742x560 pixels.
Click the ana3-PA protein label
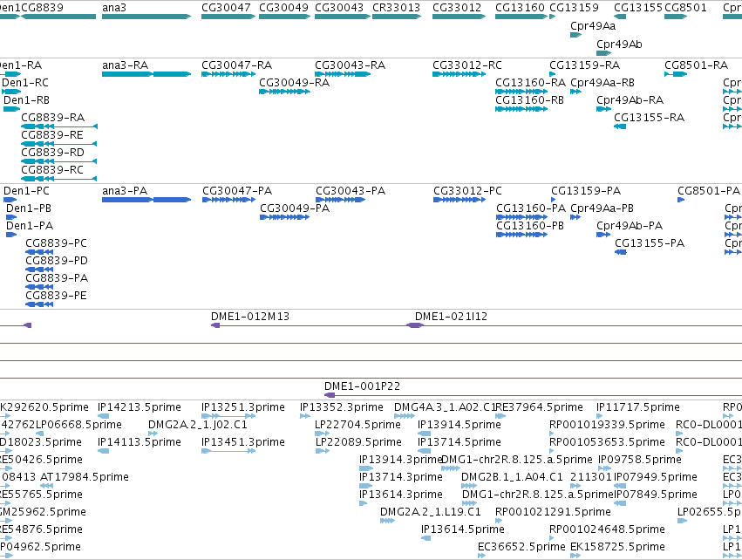tap(125, 191)
